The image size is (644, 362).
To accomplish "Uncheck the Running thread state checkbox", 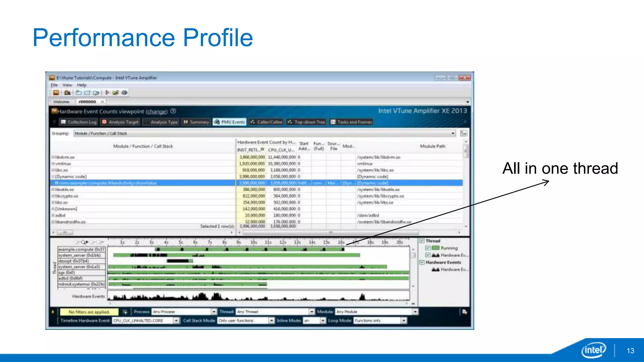I will pyautogui.click(x=428, y=248).
